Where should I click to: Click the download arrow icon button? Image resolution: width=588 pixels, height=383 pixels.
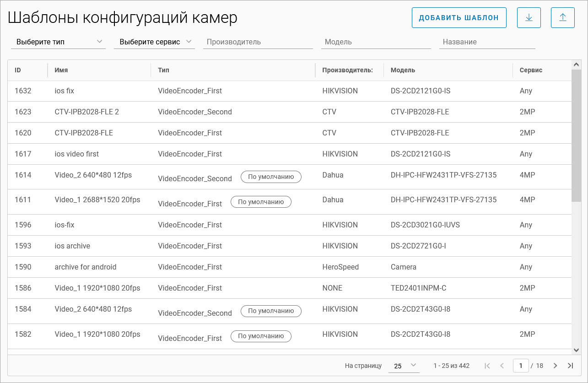point(529,18)
